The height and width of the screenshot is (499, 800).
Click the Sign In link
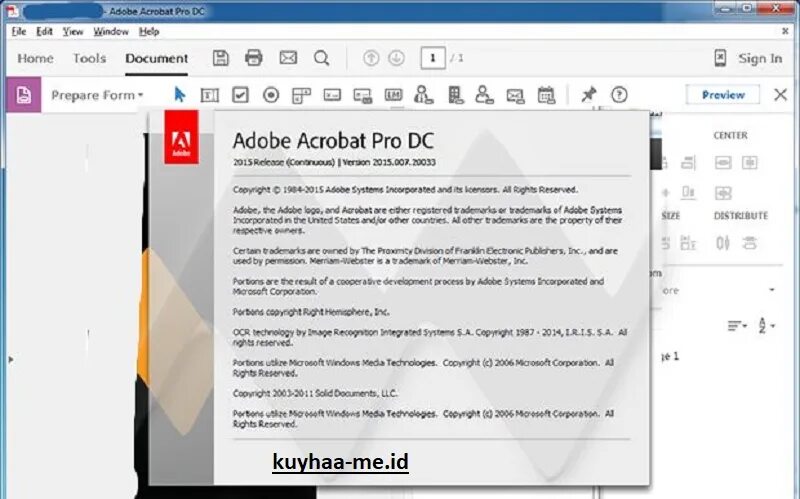tap(760, 58)
